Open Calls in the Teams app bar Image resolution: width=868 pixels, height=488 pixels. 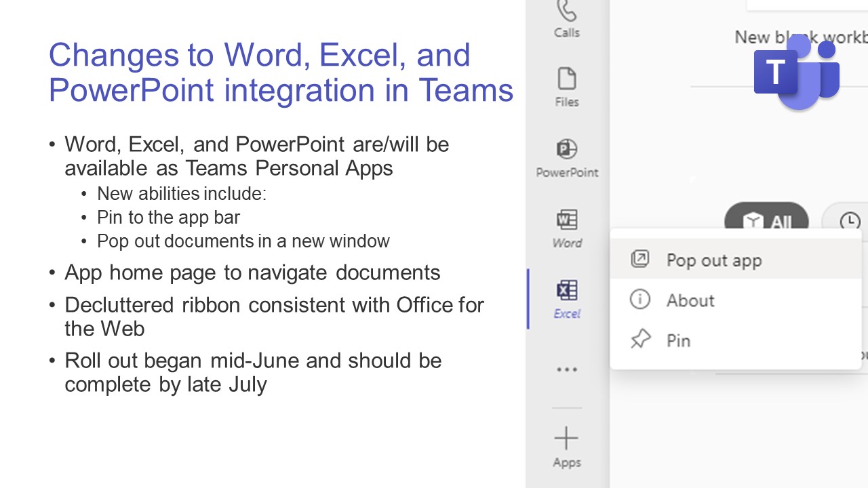pyautogui.click(x=566, y=20)
